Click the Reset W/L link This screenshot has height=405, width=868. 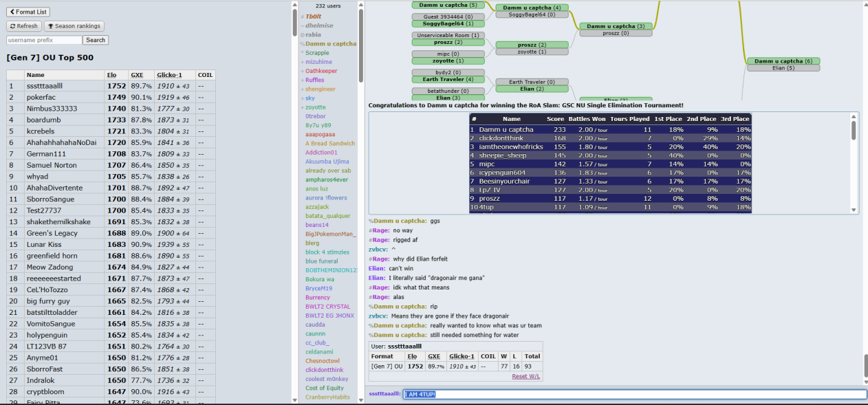pyautogui.click(x=526, y=376)
